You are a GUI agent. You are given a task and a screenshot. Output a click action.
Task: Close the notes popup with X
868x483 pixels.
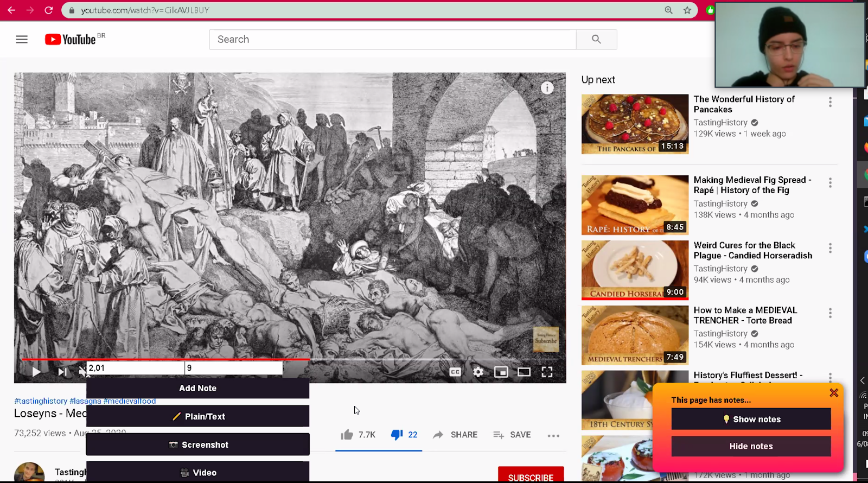point(834,392)
